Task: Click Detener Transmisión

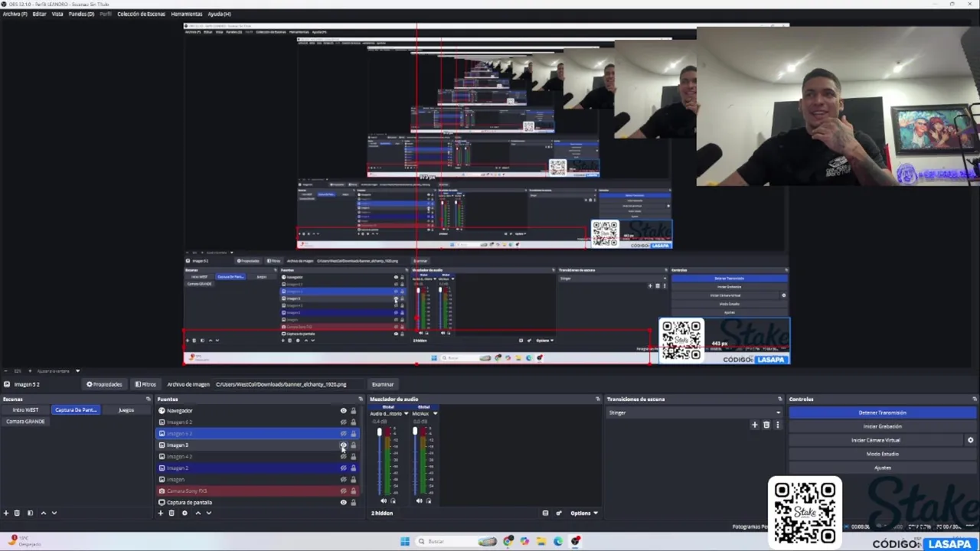Action: pos(883,412)
